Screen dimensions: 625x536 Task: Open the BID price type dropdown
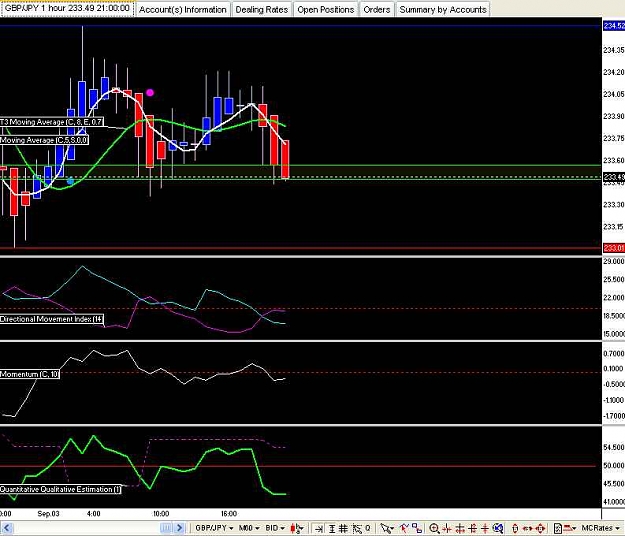click(275, 528)
